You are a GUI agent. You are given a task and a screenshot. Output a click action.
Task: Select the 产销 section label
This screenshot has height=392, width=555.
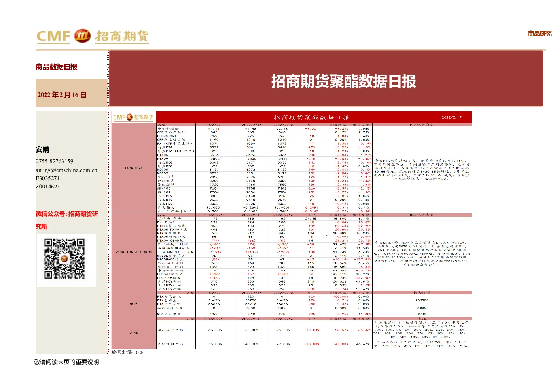click(134, 333)
